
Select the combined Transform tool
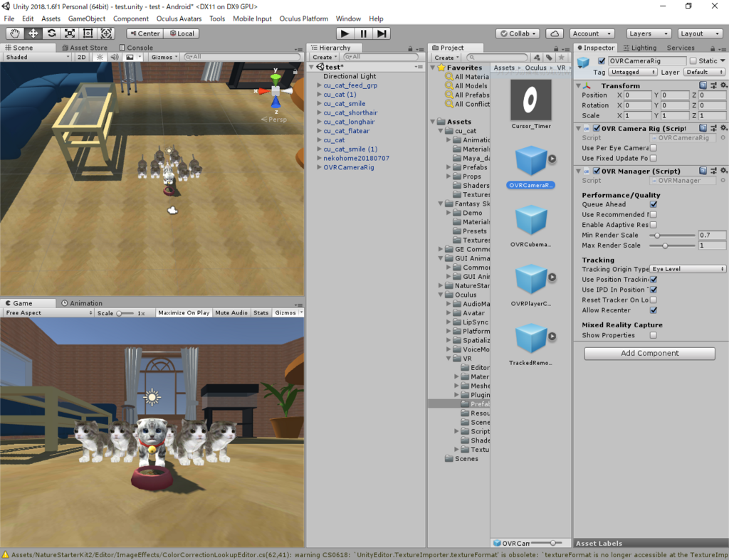[x=106, y=33]
